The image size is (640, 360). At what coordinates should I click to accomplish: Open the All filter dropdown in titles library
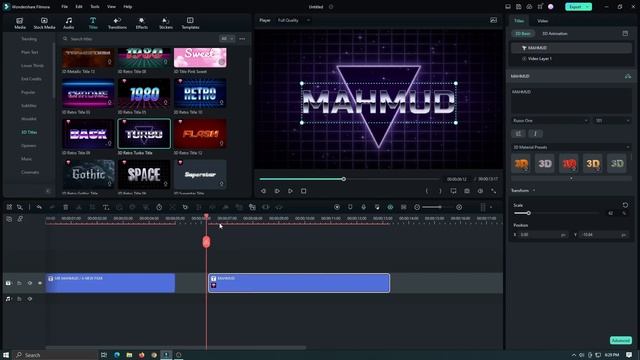227,39
